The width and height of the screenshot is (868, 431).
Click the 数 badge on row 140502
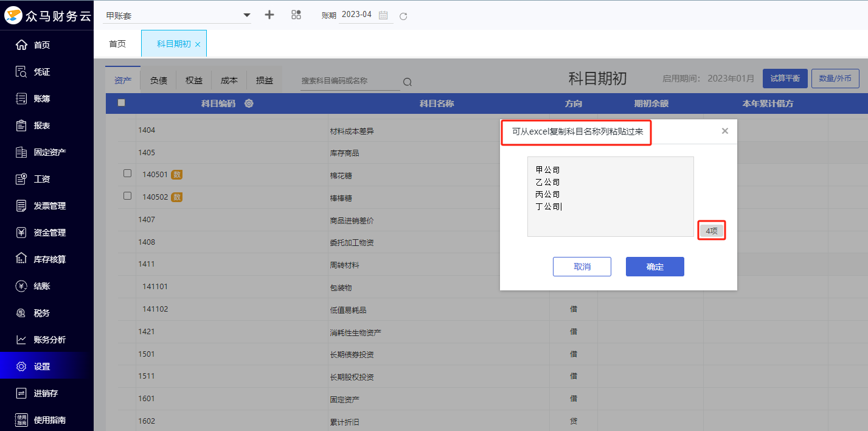coord(177,197)
